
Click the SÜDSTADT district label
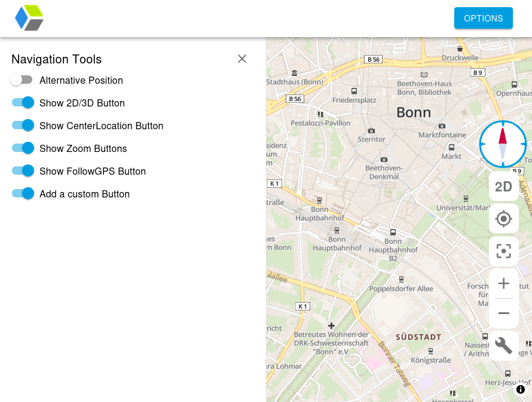[x=418, y=337]
